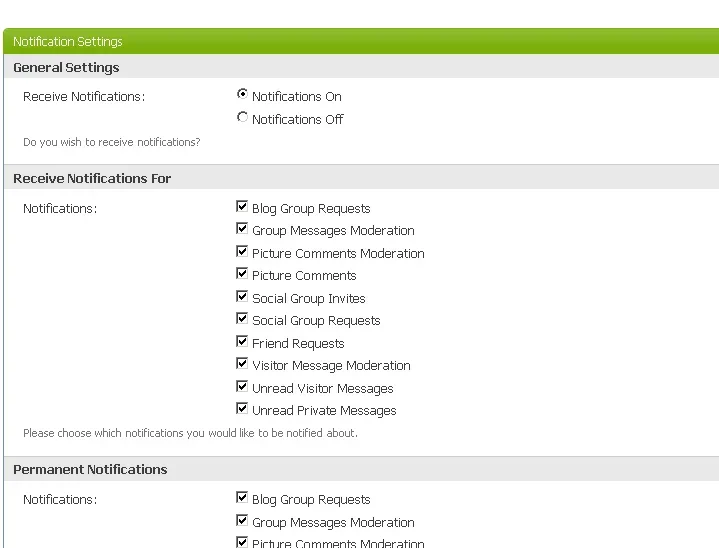
Task: Uncheck Blog Group Requests under Permanent Notifications
Action: point(242,498)
